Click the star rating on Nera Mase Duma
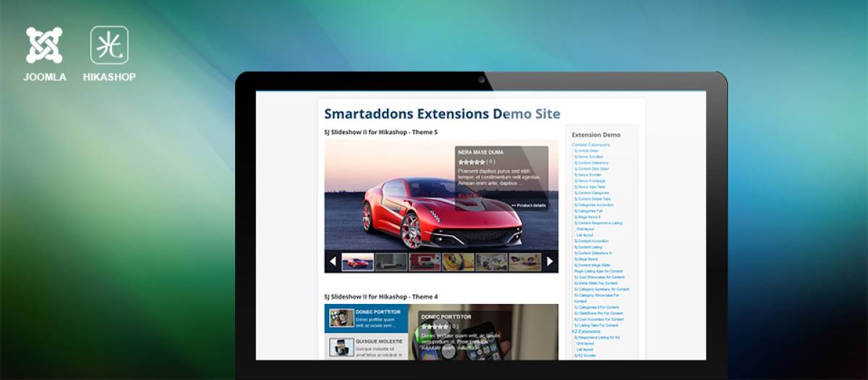The height and width of the screenshot is (380, 868). tap(471, 162)
